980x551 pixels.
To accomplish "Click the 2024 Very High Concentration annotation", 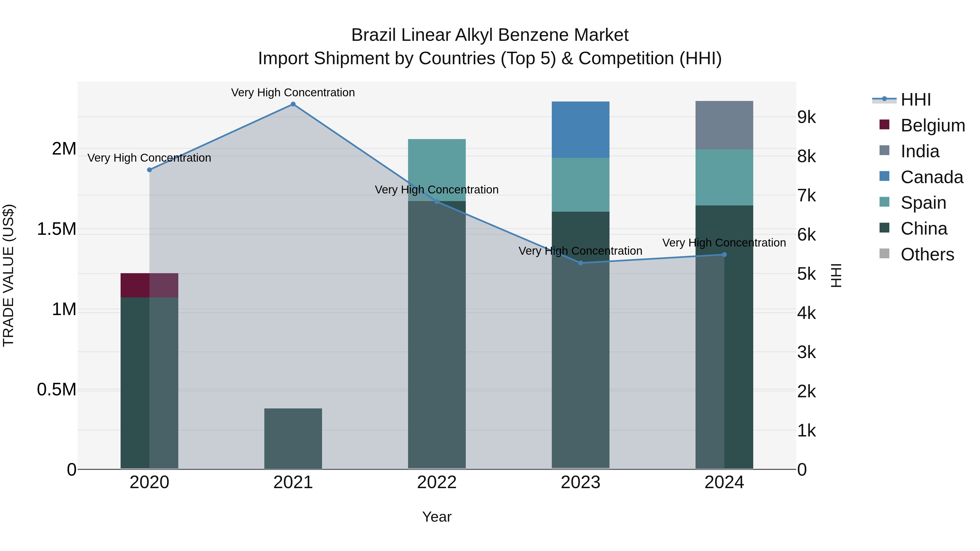I will coord(724,243).
